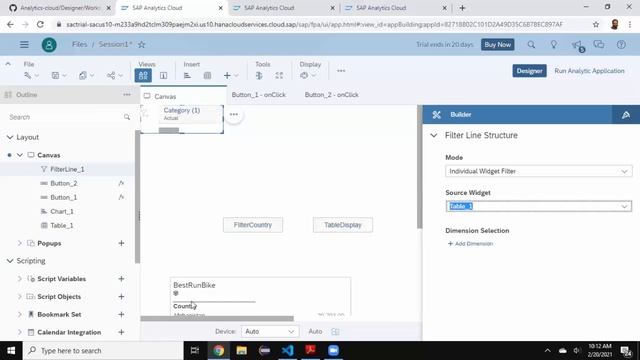Click the TableDisplay button widget

tap(343, 225)
